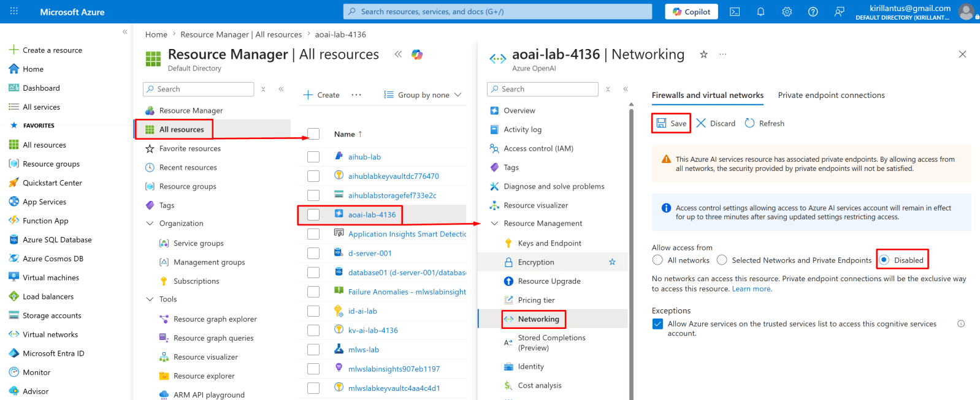Switch to Private endpoint connections tab
The width and height of the screenshot is (980, 400).
tap(831, 96)
